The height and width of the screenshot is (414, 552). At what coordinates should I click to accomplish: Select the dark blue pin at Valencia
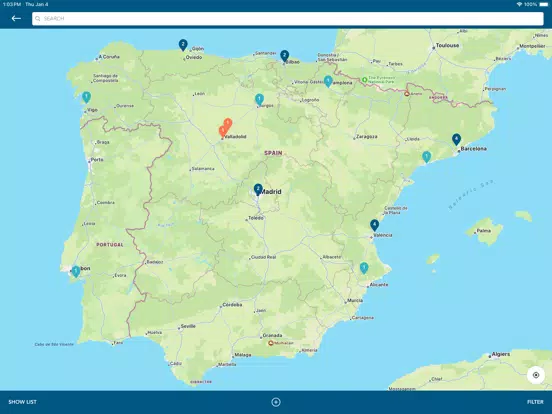pyautogui.click(x=375, y=225)
